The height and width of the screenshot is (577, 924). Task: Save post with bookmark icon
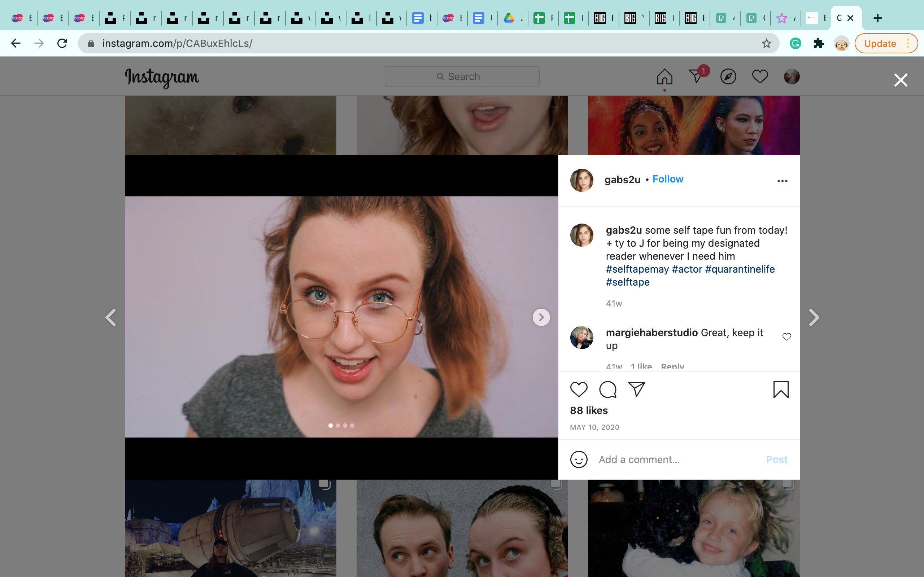point(780,389)
